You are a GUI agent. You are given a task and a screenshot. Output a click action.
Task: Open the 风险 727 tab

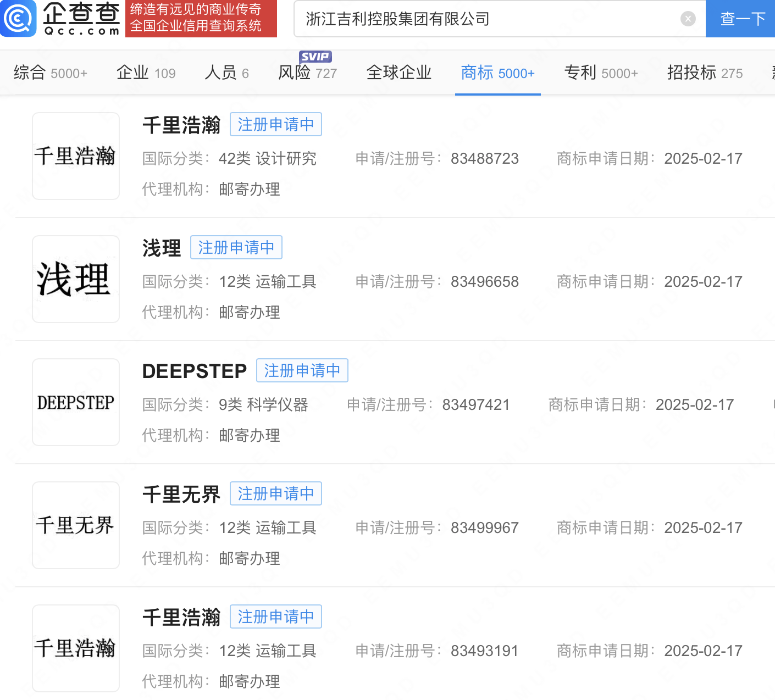point(307,73)
